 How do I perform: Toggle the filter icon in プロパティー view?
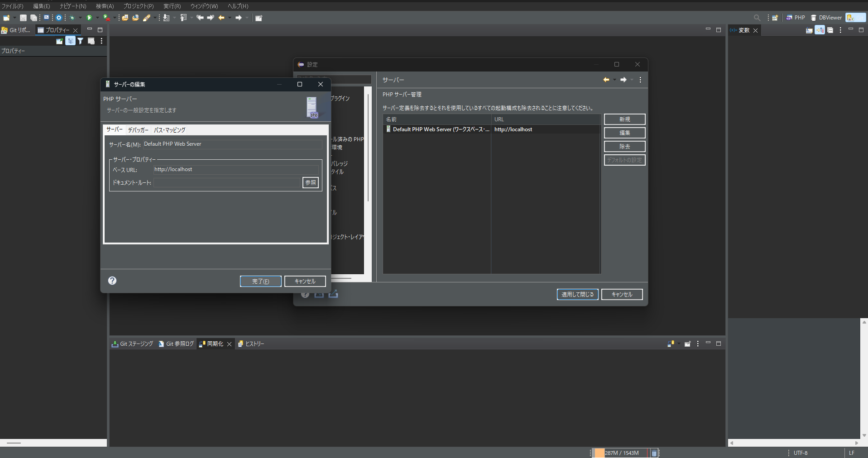[x=80, y=41]
